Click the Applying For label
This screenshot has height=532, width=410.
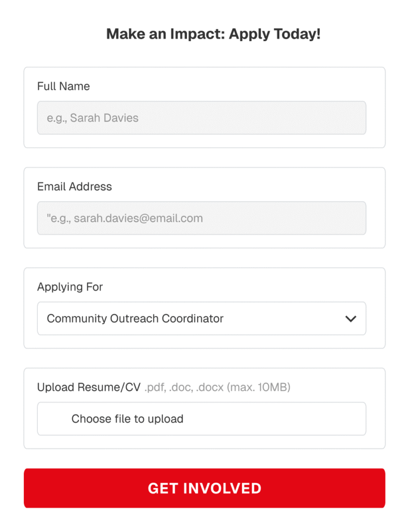(70, 287)
